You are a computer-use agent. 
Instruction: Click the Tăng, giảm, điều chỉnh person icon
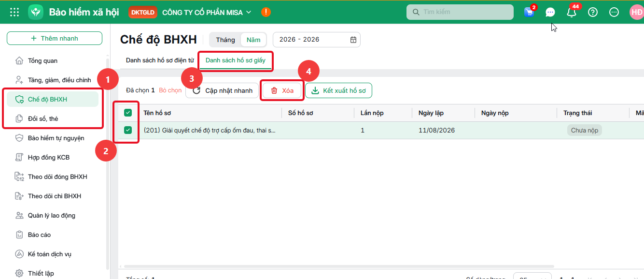click(x=19, y=80)
